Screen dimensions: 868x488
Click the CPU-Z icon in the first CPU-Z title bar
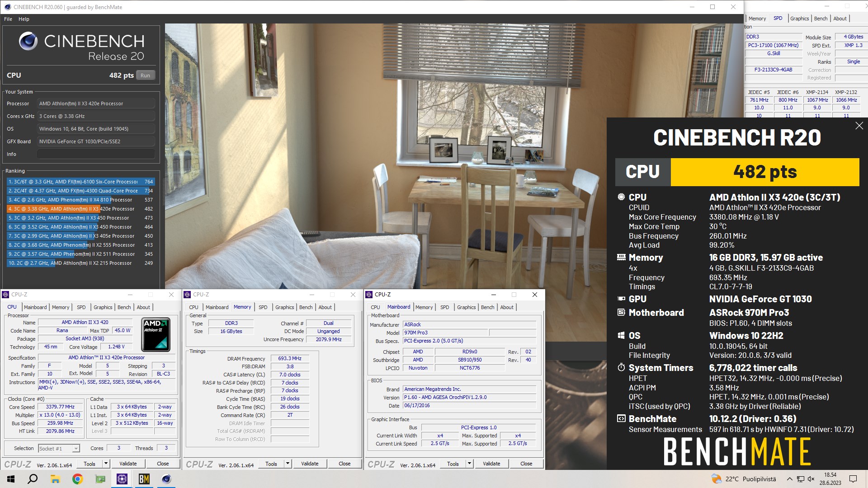coord(6,295)
